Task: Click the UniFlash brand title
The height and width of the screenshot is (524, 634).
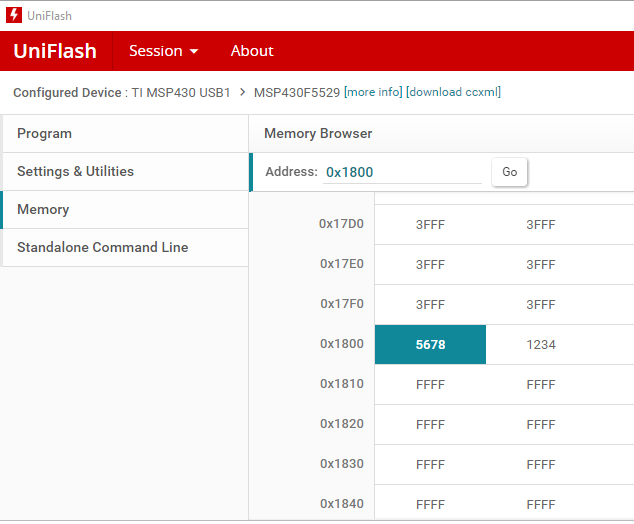Action: (x=55, y=51)
